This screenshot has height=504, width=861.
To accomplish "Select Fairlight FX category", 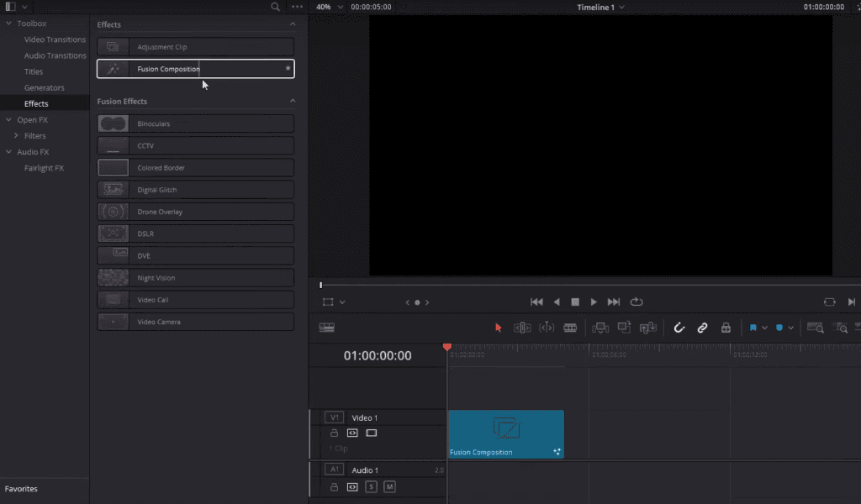I will coord(44,168).
